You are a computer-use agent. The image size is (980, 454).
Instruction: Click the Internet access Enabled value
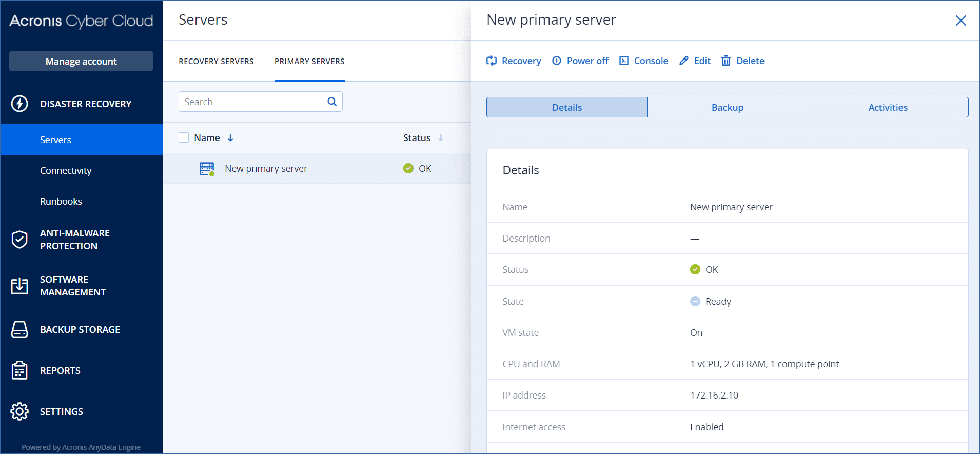pyautogui.click(x=707, y=427)
